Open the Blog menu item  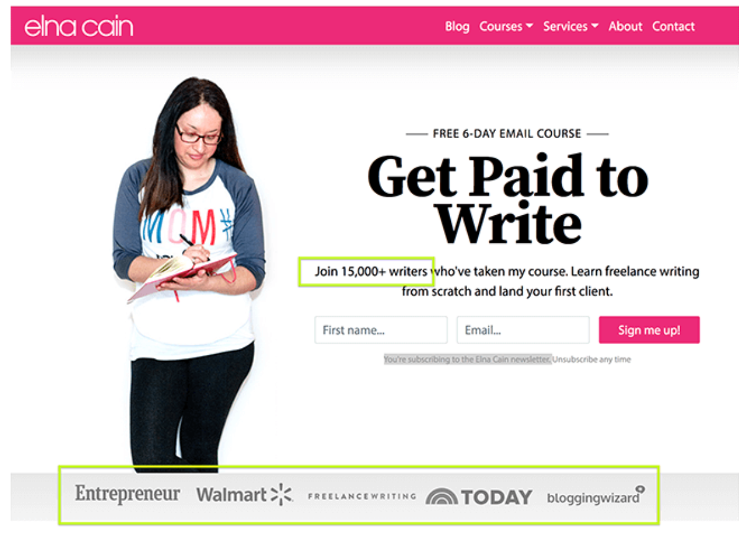point(457,26)
